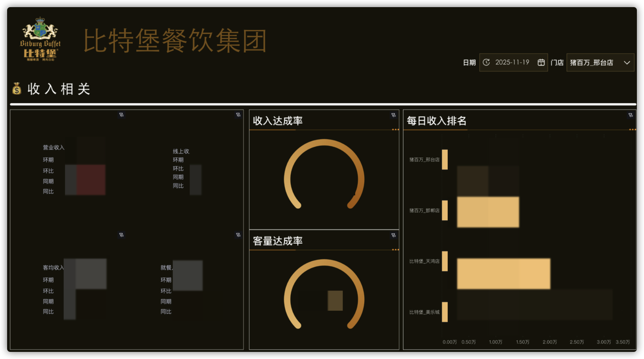Click the filter icon on the 客均收入 card
Screen dimensions: 644x359
pos(121,235)
